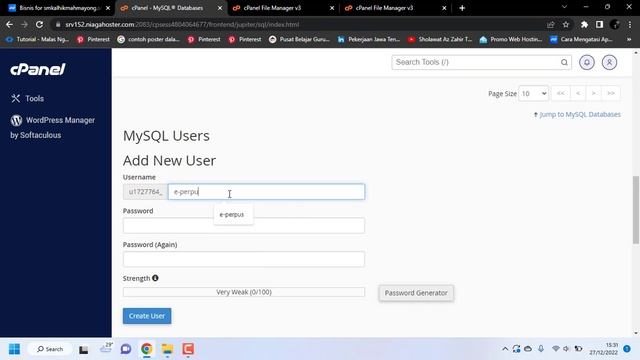
Task: Click the volume speaker tray icon
Action: click(x=566, y=349)
